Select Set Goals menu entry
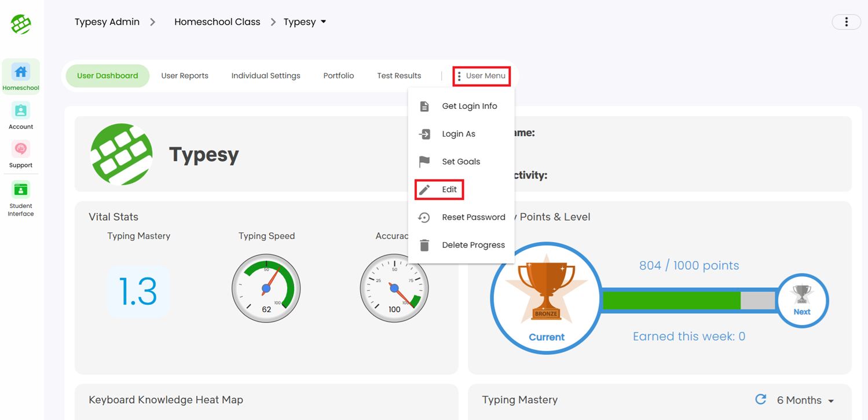The image size is (868, 420). 461,162
